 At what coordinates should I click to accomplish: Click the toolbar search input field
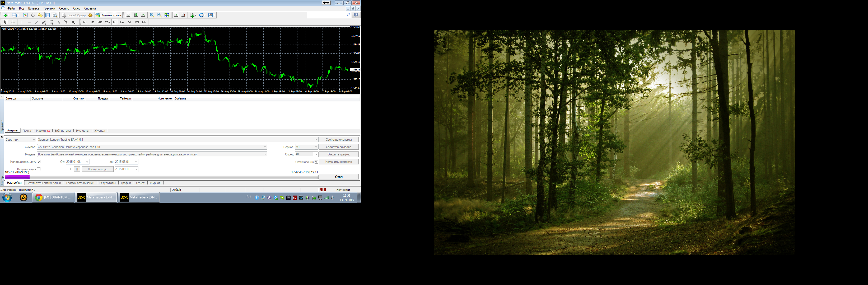pyautogui.click(x=326, y=15)
